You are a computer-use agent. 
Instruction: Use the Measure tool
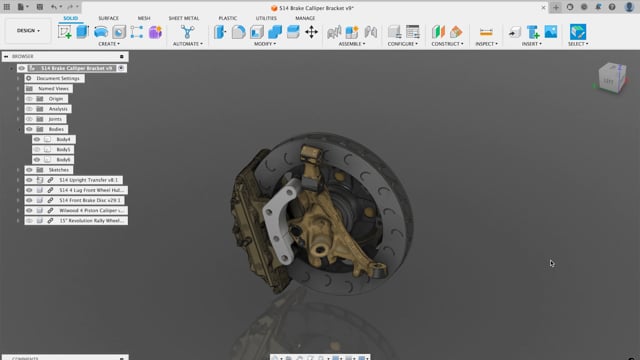click(486, 32)
